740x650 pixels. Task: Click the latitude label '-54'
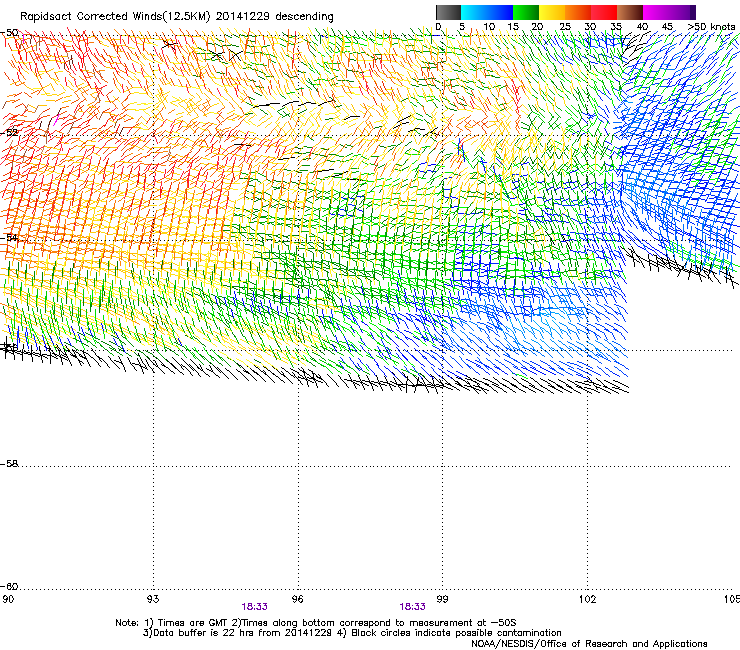[x=9, y=237]
